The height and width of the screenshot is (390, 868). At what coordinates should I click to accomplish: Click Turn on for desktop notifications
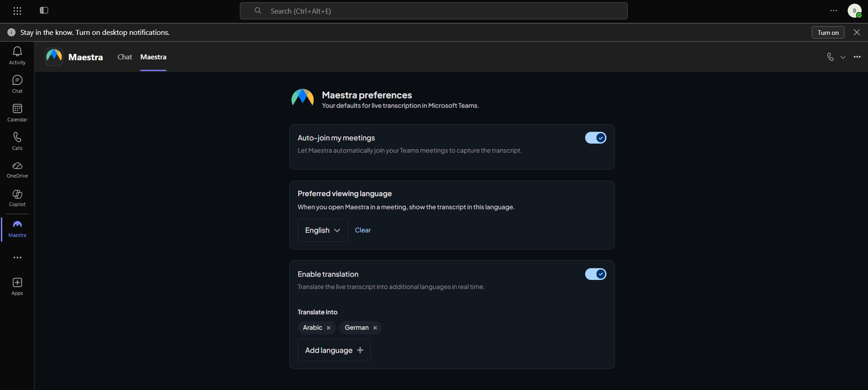(828, 33)
